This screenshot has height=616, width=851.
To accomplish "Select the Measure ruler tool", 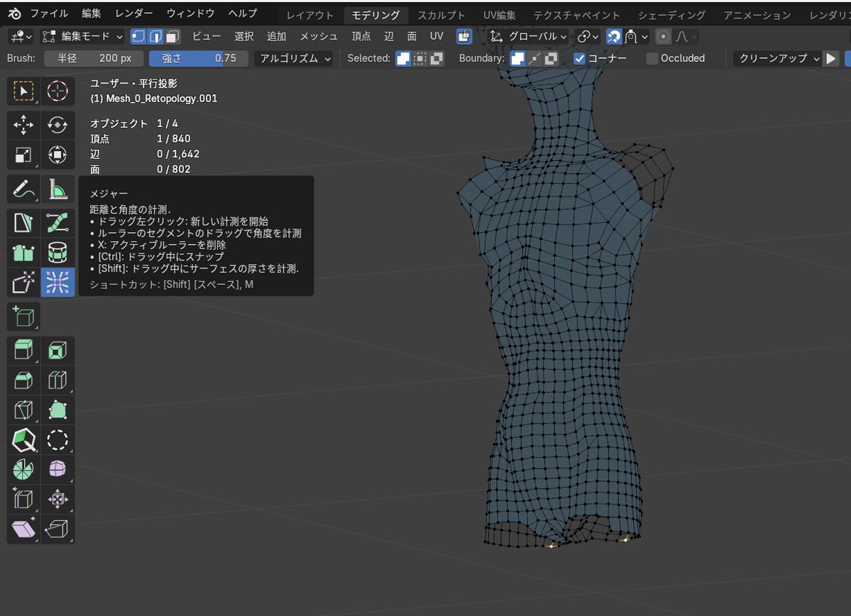I will pos(57,189).
